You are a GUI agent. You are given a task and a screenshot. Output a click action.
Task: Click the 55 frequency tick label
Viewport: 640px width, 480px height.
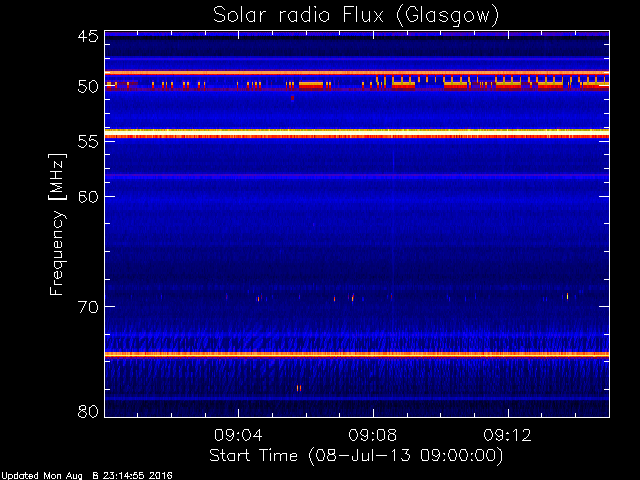pyautogui.click(x=88, y=142)
